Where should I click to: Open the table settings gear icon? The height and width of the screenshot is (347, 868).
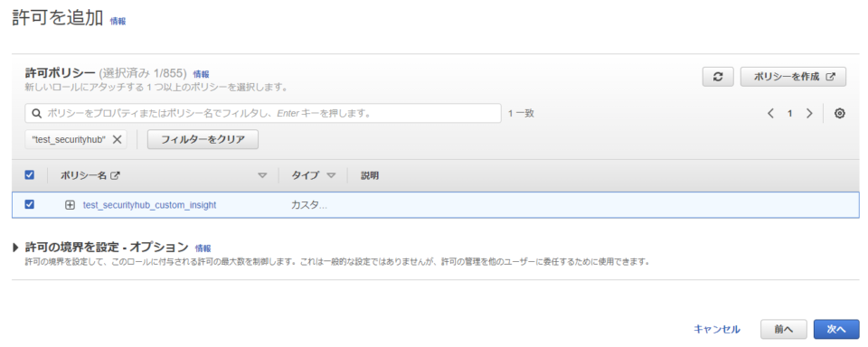pyautogui.click(x=839, y=114)
